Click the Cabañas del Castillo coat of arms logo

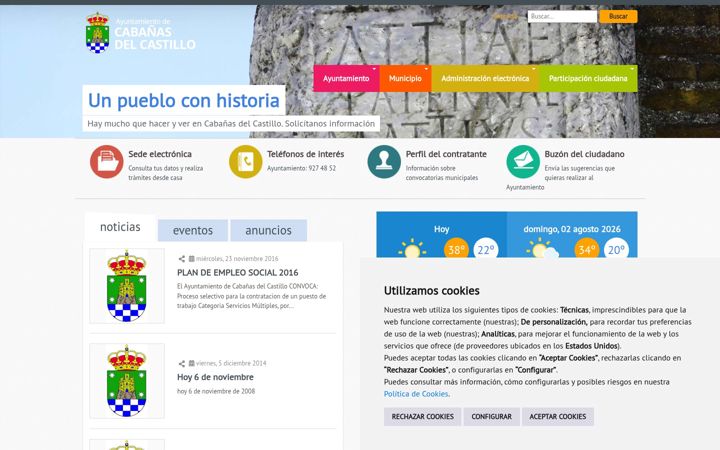[x=97, y=33]
